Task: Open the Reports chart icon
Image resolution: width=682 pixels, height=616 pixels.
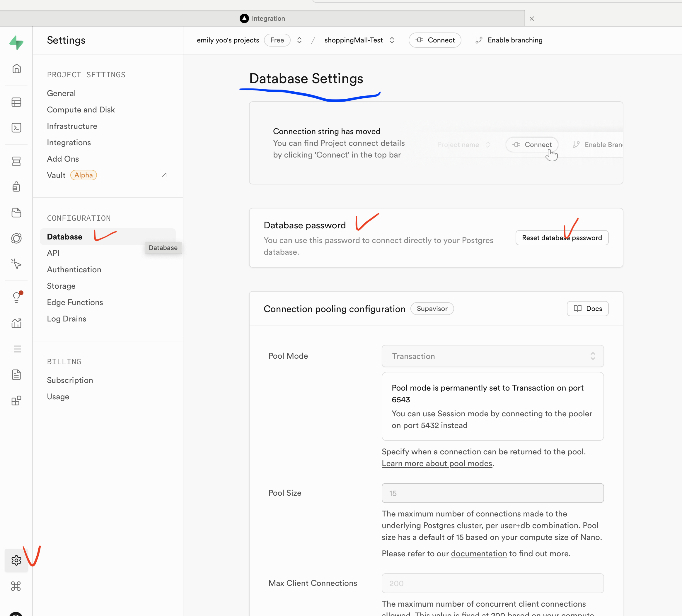Action: tap(16, 323)
